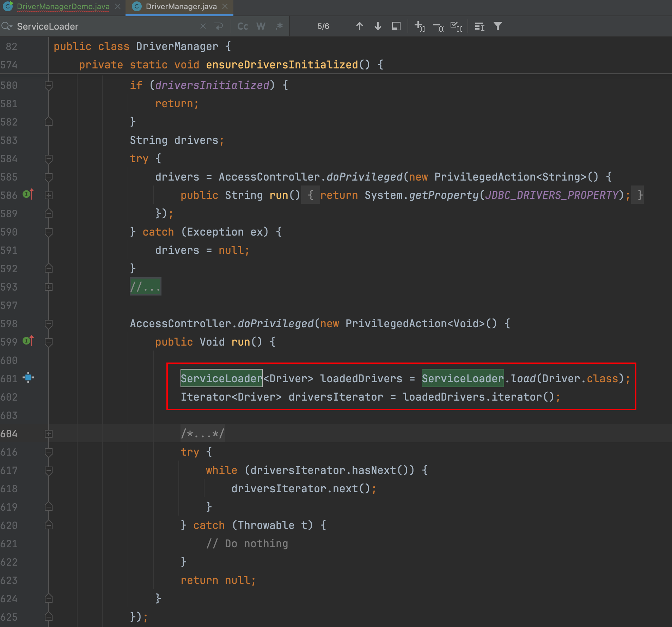Click the '// Do nothing' comment
Image resolution: width=672 pixels, height=627 pixels.
pos(247,544)
